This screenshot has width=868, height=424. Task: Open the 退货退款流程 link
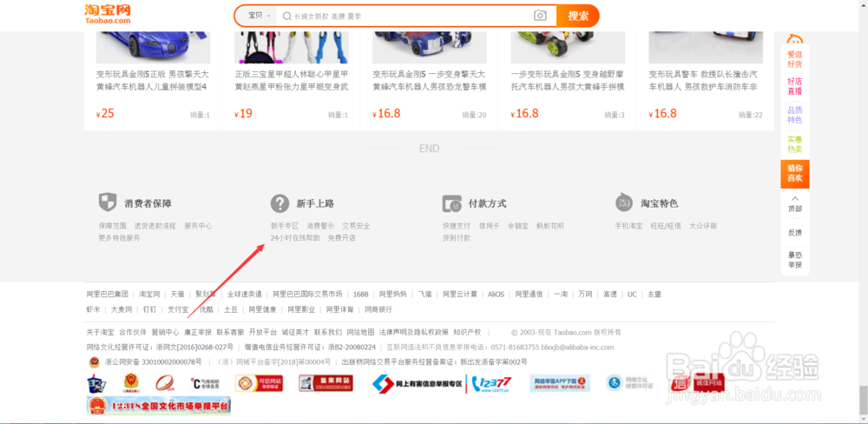(x=155, y=226)
